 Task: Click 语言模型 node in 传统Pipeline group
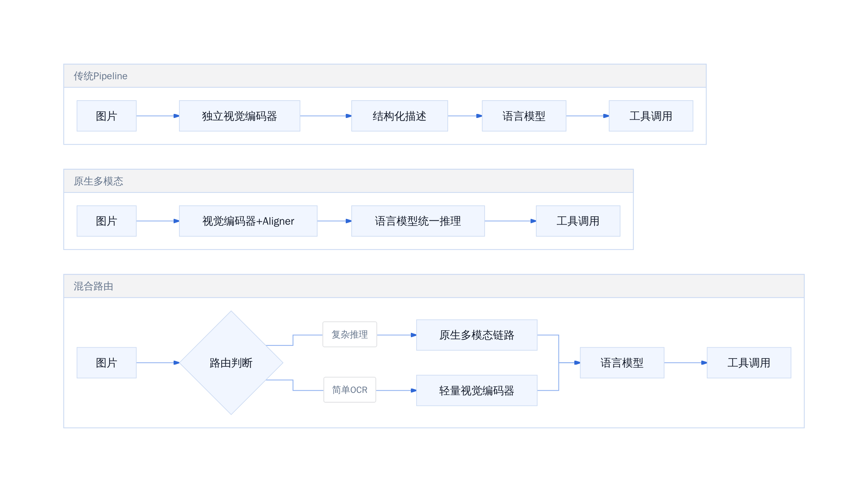click(x=524, y=116)
